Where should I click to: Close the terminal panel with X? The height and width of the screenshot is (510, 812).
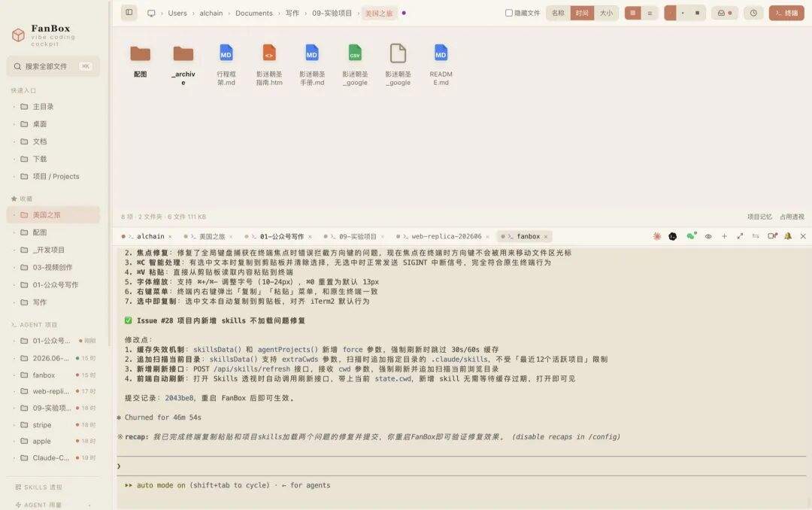click(803, 236)
